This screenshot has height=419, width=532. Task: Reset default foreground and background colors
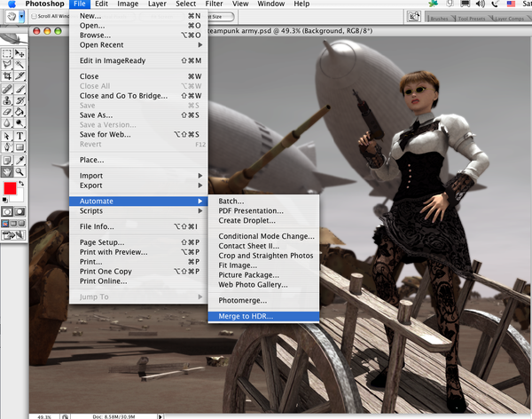(4, 200)
